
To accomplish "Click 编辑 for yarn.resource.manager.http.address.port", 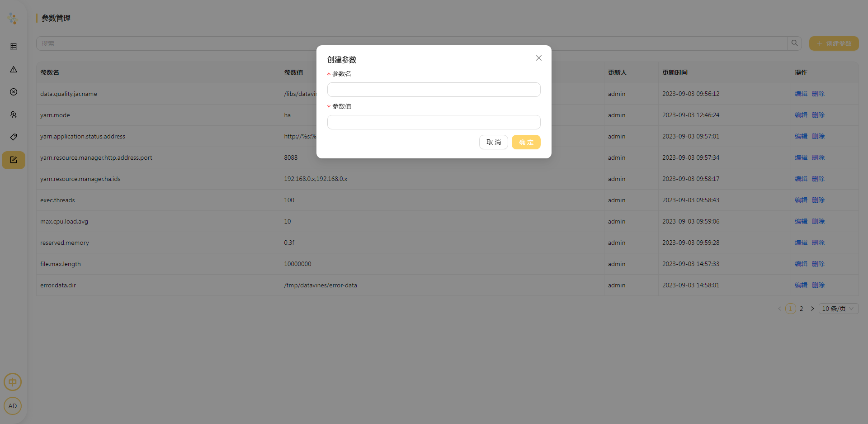I will (x=801, y=157).
